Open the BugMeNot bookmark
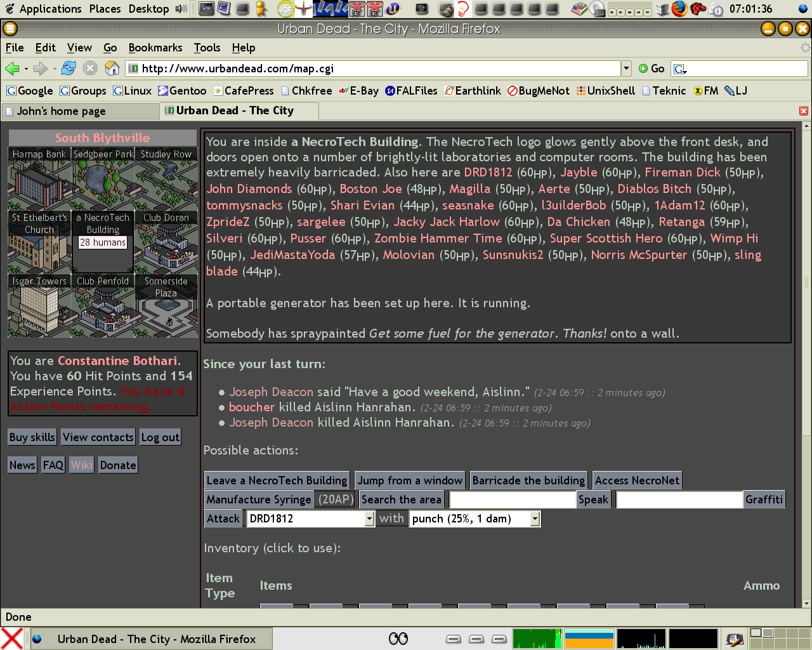 pyautogui.click(x=538, y=91)
